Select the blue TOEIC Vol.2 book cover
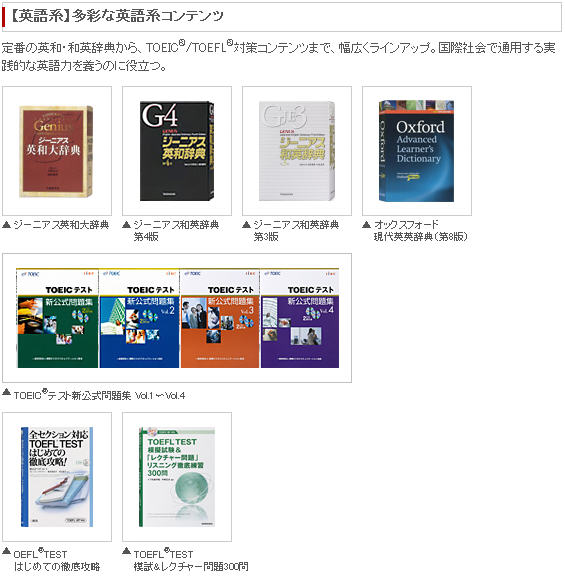 click(x=139, y=318)
